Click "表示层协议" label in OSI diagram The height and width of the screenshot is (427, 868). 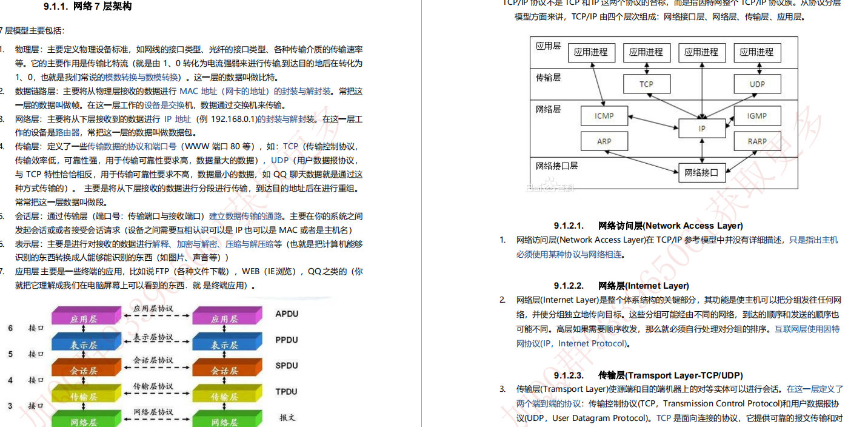[x=153, y=336]
